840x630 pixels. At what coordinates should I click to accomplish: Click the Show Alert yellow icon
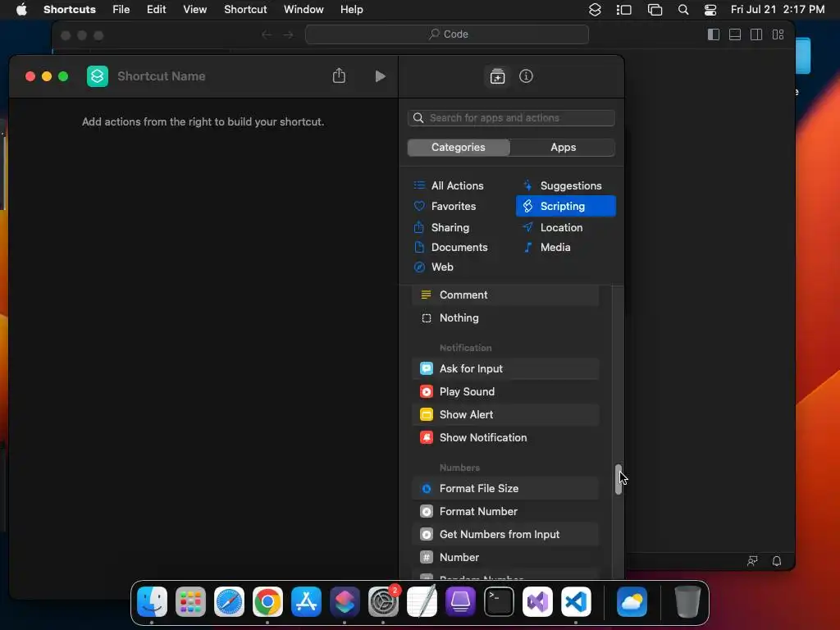tap(427, 414)
